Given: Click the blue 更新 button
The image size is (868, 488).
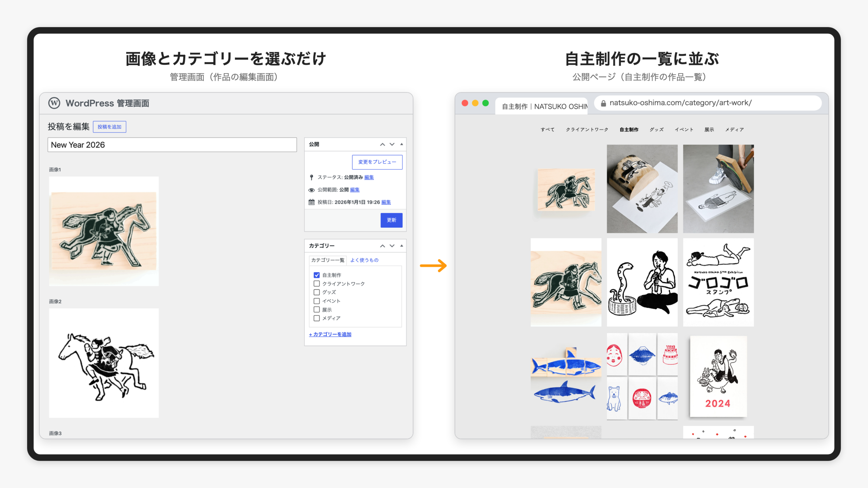Looking at the screenshot, I should tap(392, 220).
